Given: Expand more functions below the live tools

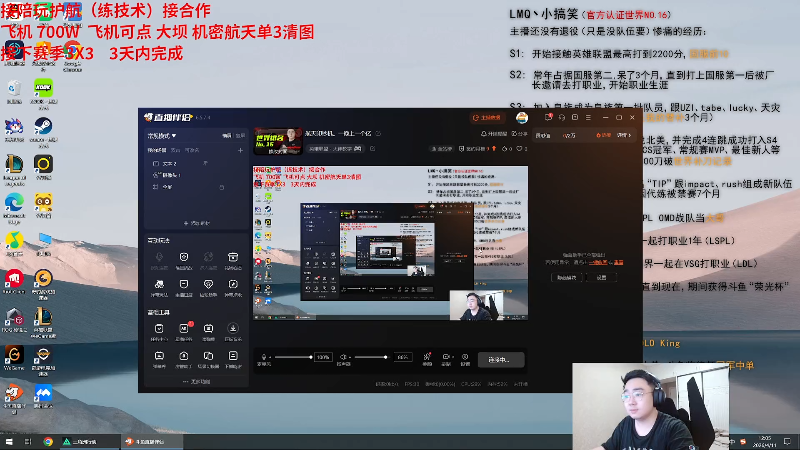Looking at the screenshot, I should pyautogui.click(x=196, y=382).
